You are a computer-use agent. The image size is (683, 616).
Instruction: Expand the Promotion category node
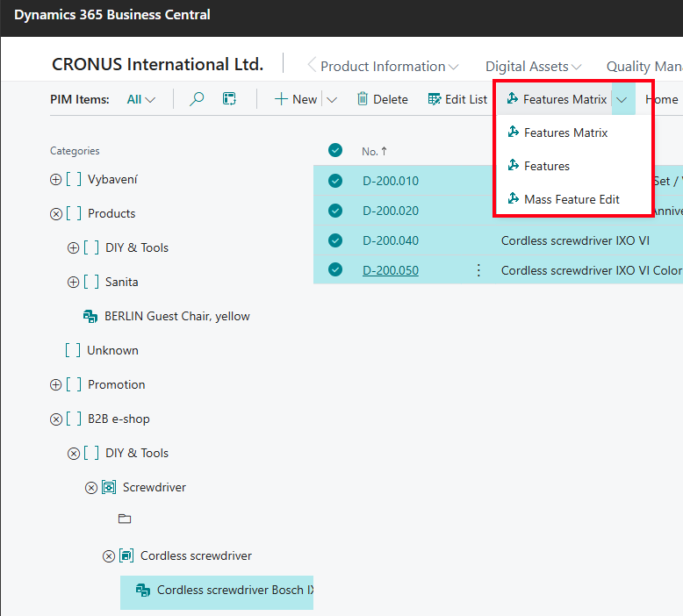point(56,385)
